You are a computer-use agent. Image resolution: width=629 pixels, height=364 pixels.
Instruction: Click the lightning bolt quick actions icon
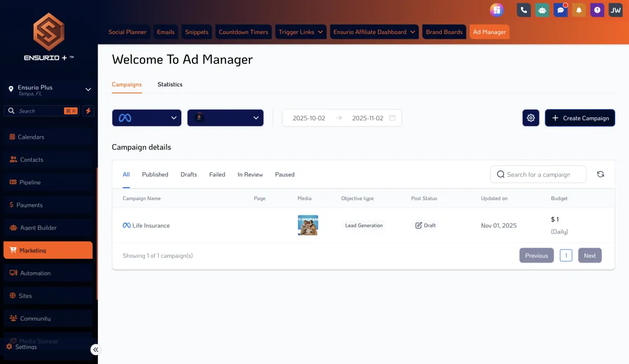pos(88,111)
